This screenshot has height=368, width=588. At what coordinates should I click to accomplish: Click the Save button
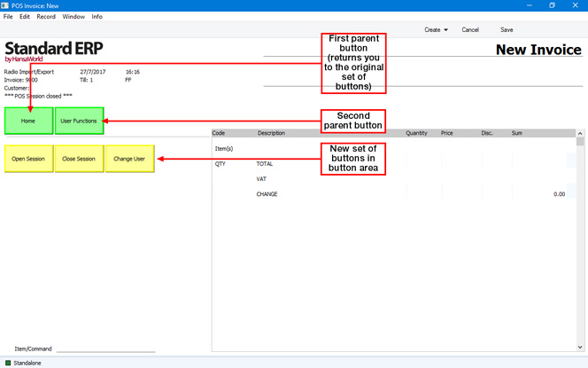(x=507, y=29)
